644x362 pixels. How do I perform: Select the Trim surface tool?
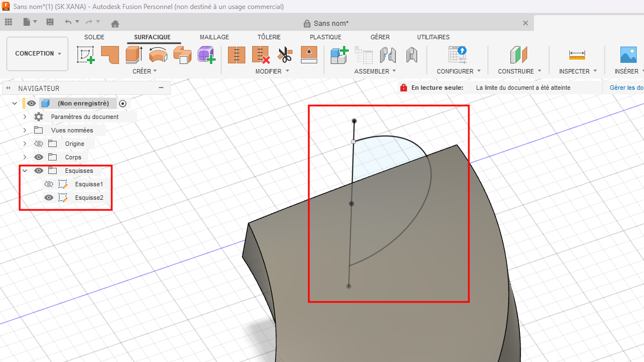point(236,54)
